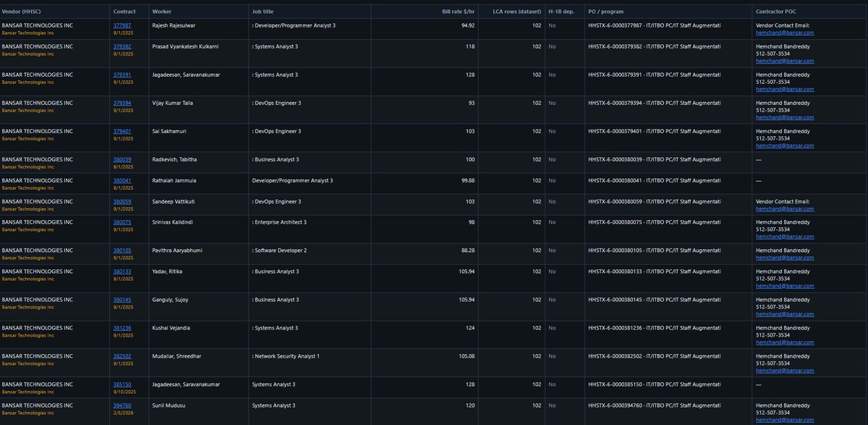Open contract link 380145
Image resolution: width=868 pixels, height=425 pixels.
[x=122, y=300]
